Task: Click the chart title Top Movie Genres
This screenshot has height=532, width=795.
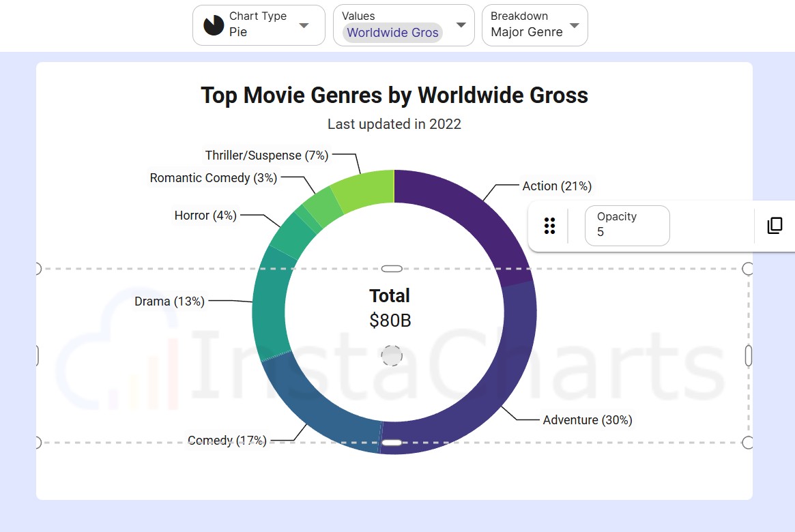Action: pyautogui.click(x=394, y=95)
